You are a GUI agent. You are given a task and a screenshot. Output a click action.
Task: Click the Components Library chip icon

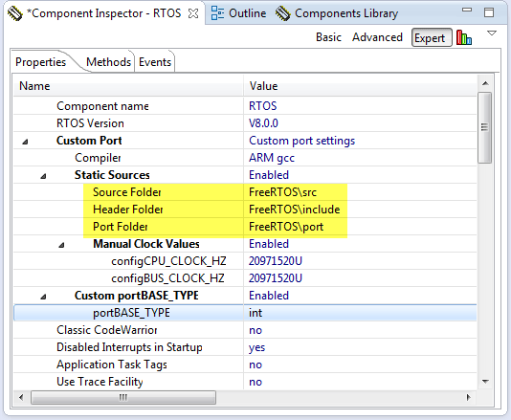point(282,13)
